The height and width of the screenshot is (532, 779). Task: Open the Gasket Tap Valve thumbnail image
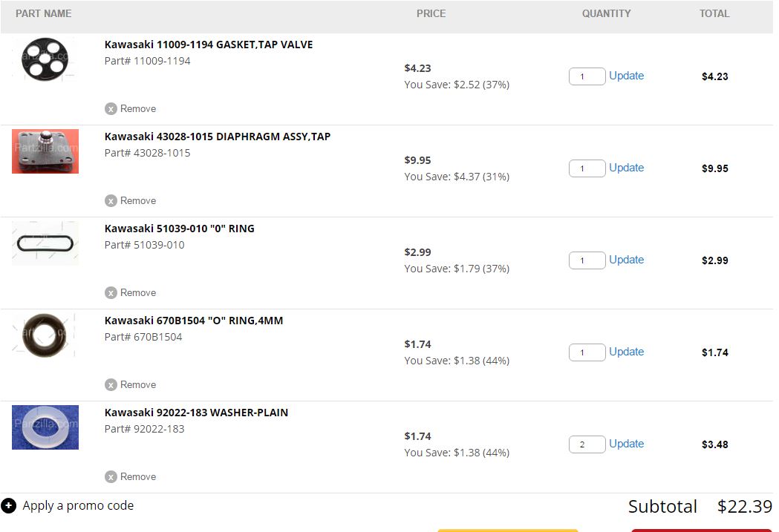coord(45,59)
